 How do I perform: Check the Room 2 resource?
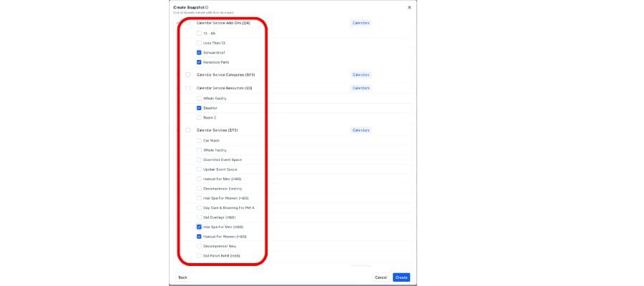[199, 117]
